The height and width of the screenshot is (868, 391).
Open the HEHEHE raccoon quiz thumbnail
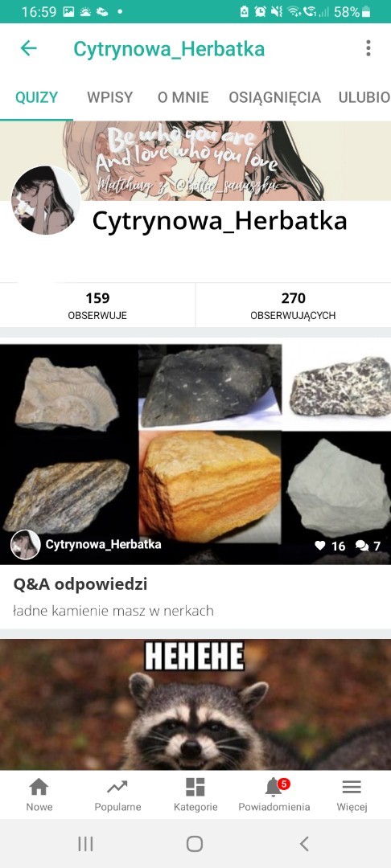click(195, 704)
